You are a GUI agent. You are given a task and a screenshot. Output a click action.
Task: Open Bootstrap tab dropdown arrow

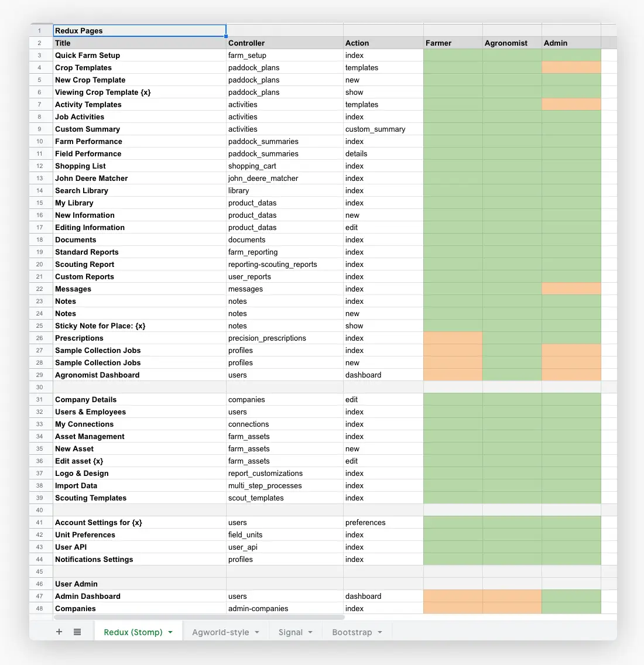pos(380,632)
